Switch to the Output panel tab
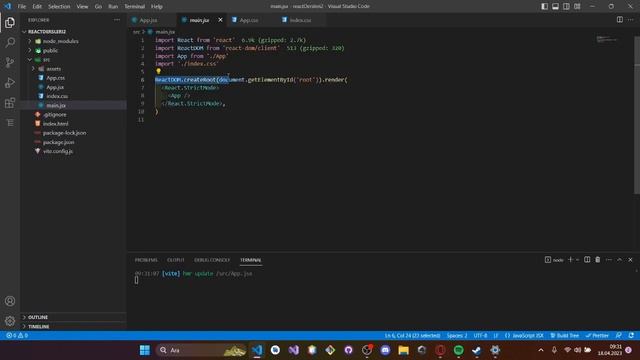Screen dimensions: 640x360 176,260
